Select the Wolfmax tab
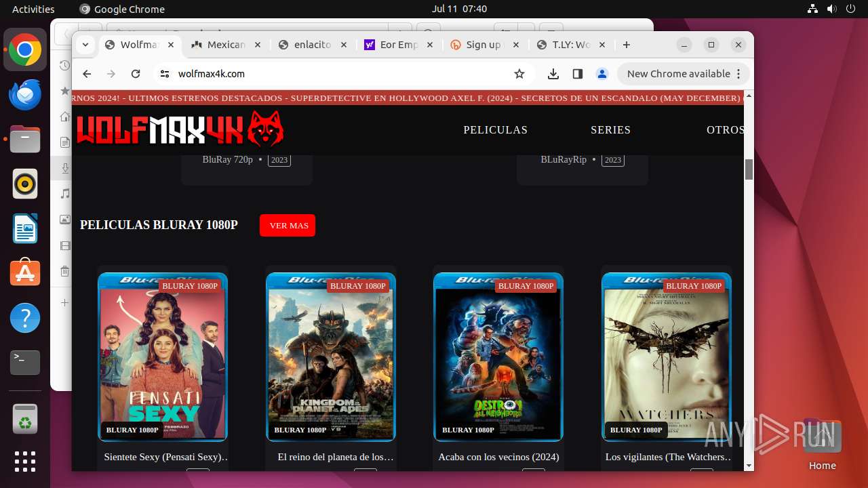Screen dimensions: 868x488 [139, 45]
